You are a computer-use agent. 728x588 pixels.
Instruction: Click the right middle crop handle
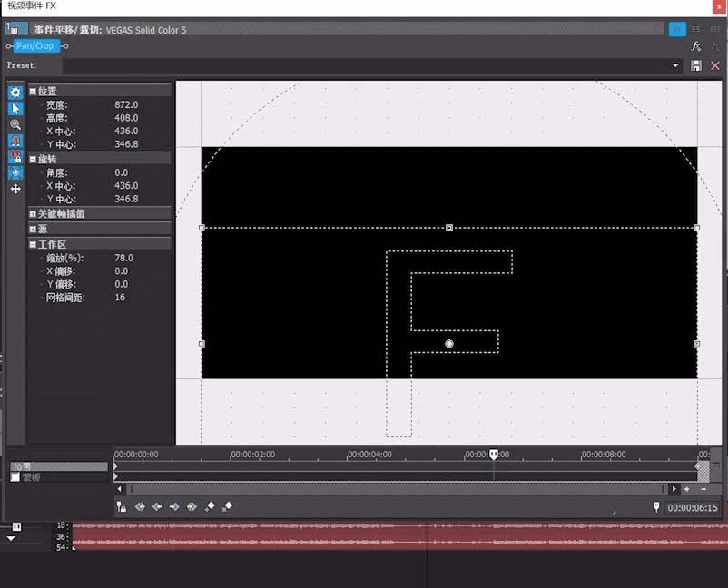pyautogui.click(x=697, y=344)
